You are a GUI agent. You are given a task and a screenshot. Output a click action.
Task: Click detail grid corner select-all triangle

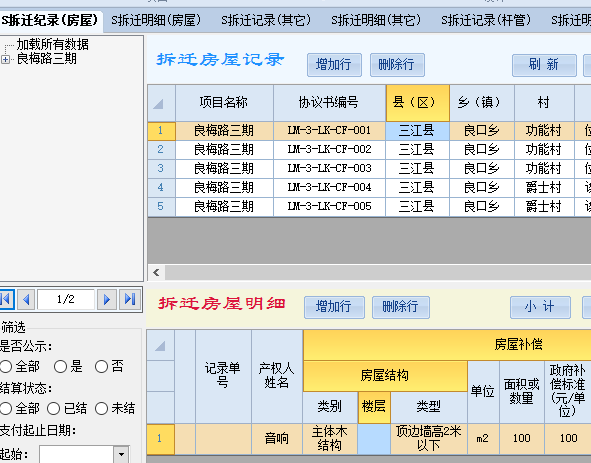160,345
